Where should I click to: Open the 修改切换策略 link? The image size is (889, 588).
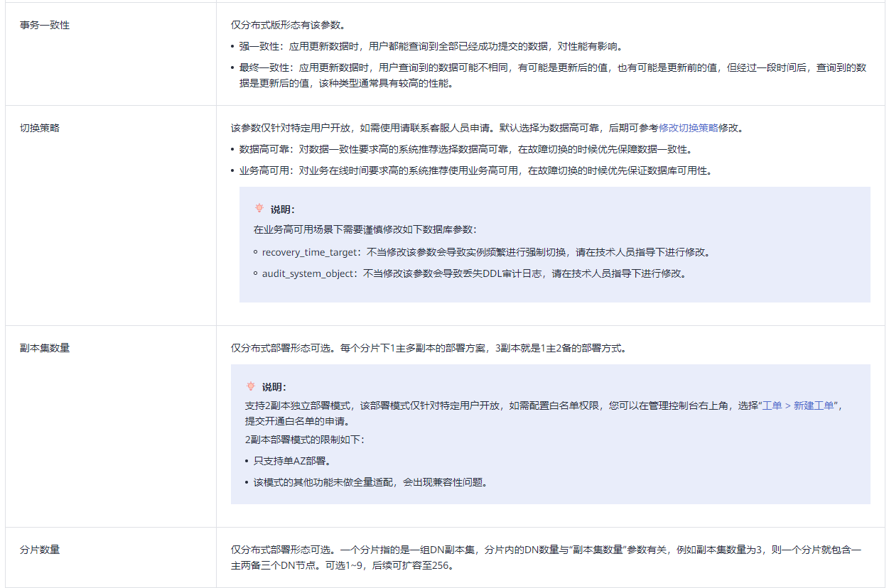[x=688, y=129]
